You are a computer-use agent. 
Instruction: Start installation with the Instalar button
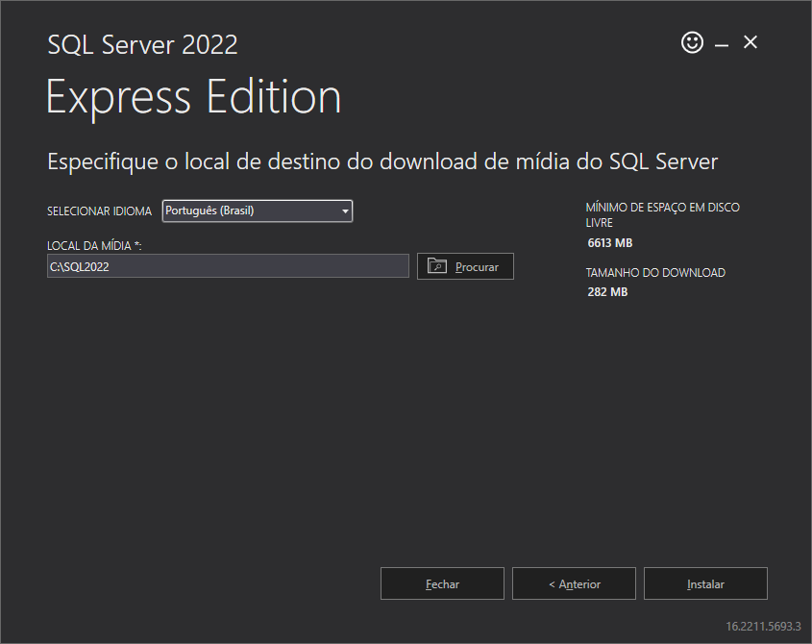pos(705,583)
